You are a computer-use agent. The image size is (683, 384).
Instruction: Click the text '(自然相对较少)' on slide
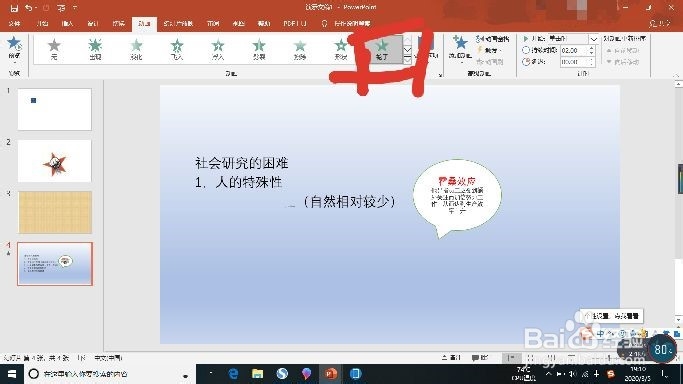click(349, 201)
